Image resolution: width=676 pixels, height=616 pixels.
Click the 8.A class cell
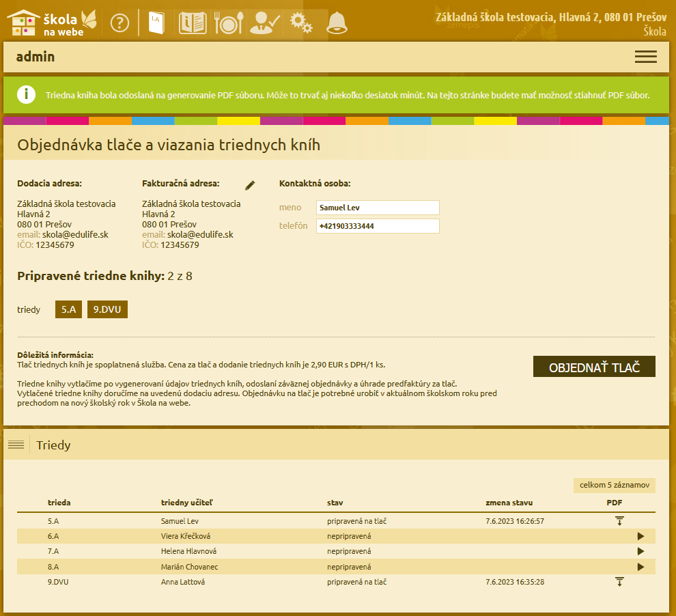point(53,567)
